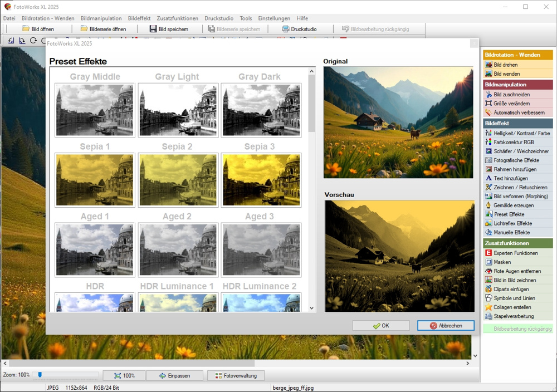Open the Bild drehen rotation tool
Screen dimensions: 557x392
[505, 65]
